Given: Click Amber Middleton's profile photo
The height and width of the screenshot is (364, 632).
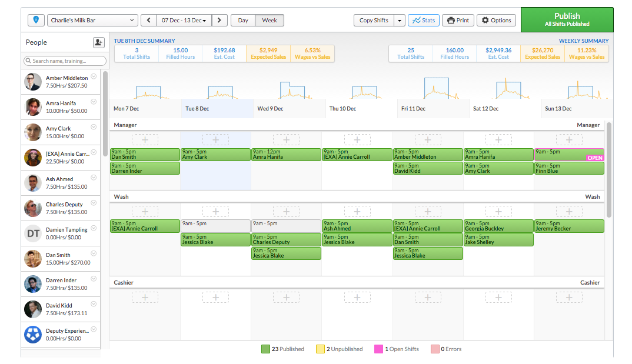Looking at the screenshot, I should click(x=33, y=82).
